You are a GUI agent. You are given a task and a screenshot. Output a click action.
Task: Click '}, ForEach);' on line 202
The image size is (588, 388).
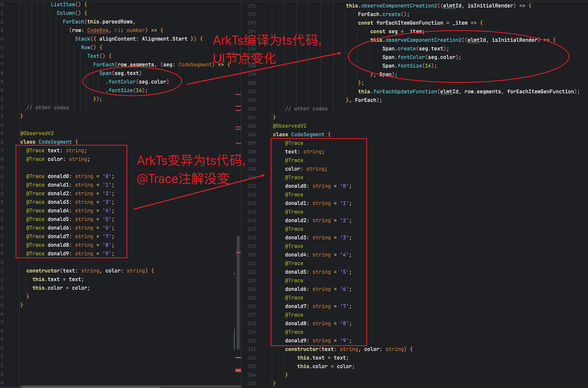(x=364, y=100)
